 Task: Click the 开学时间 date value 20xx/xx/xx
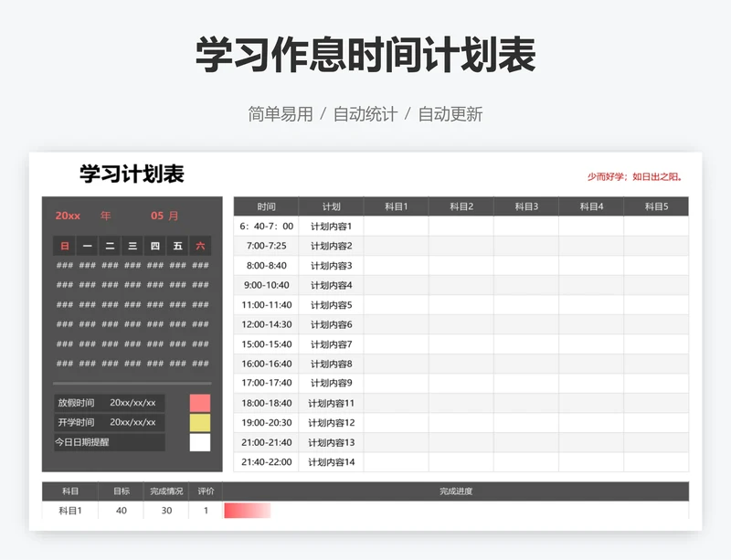coord(132,422)
